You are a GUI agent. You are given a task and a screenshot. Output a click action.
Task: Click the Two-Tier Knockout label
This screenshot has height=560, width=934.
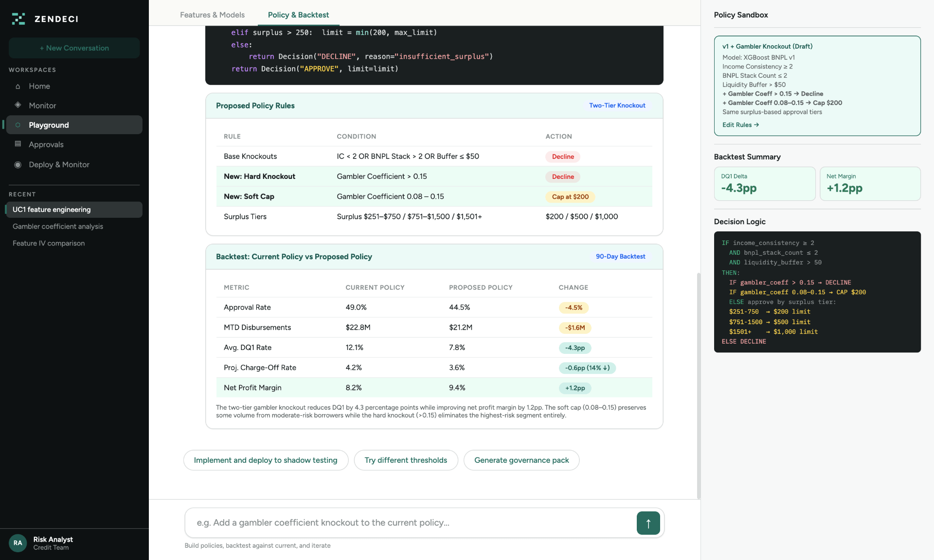tap(617, 105)
